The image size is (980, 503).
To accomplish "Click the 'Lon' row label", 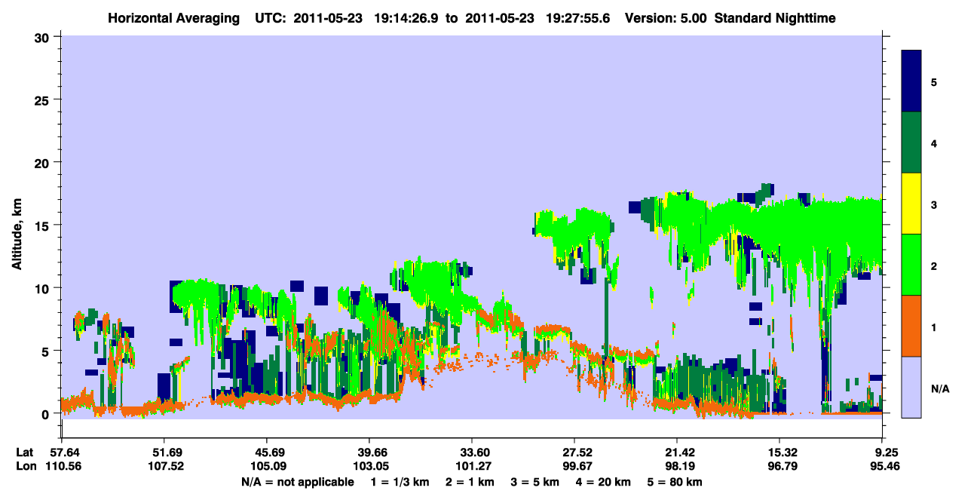I will tap(26, 466).
